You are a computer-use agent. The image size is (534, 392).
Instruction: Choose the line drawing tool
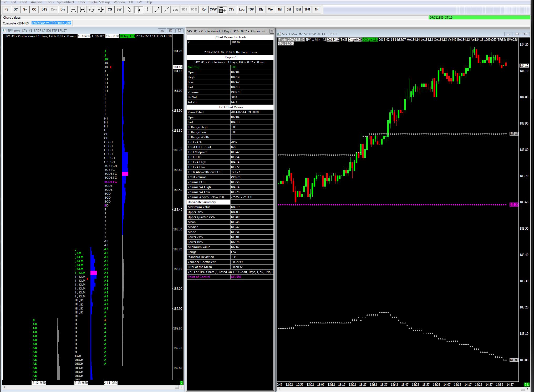click(x=157, y=9)
